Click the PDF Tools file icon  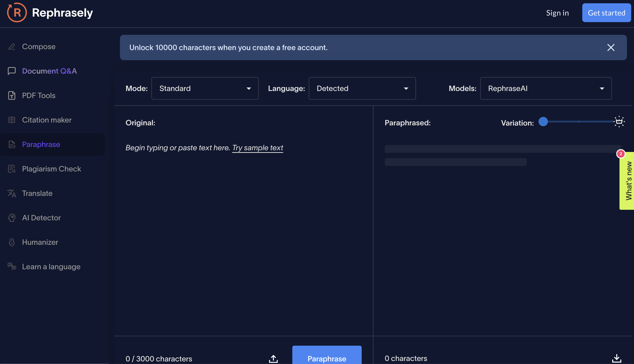pyautogui.click(x=12, y=95)
